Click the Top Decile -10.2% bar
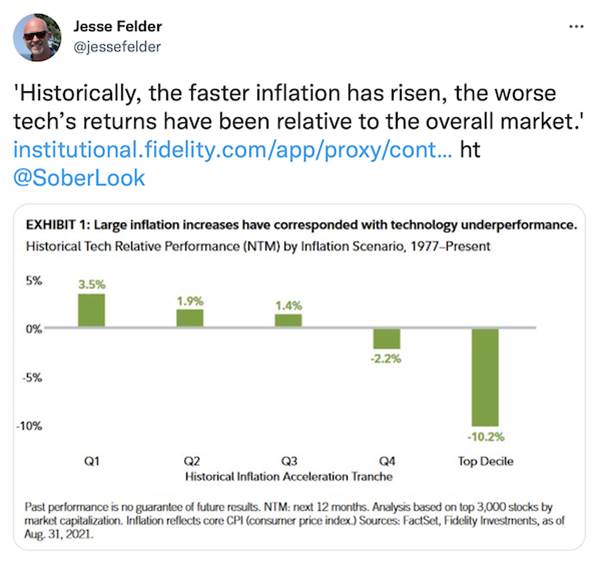The width and height of the screenshot is (601, 564). point(485,377)
